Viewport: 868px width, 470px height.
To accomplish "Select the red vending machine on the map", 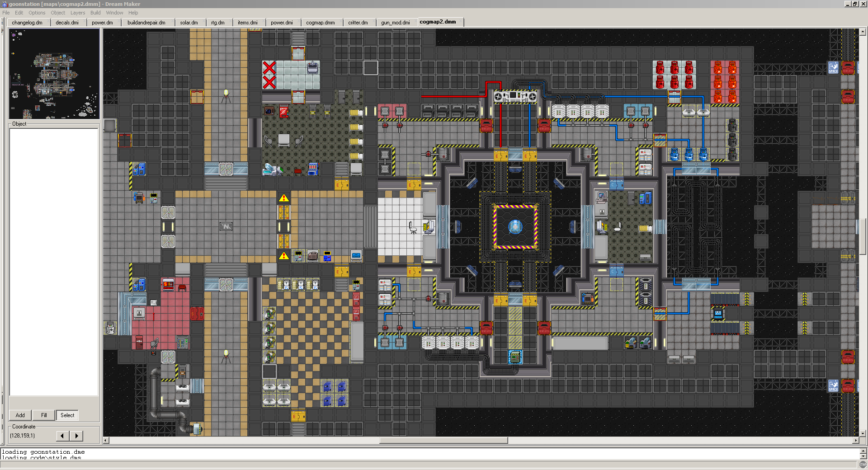I will [283, 111].
